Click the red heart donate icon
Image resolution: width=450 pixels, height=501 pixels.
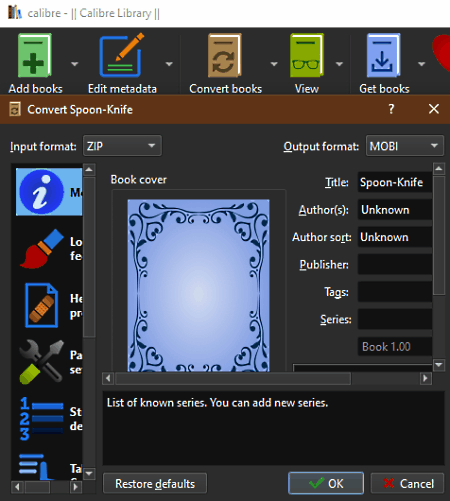pyautogui.click(x=442, y=53)
